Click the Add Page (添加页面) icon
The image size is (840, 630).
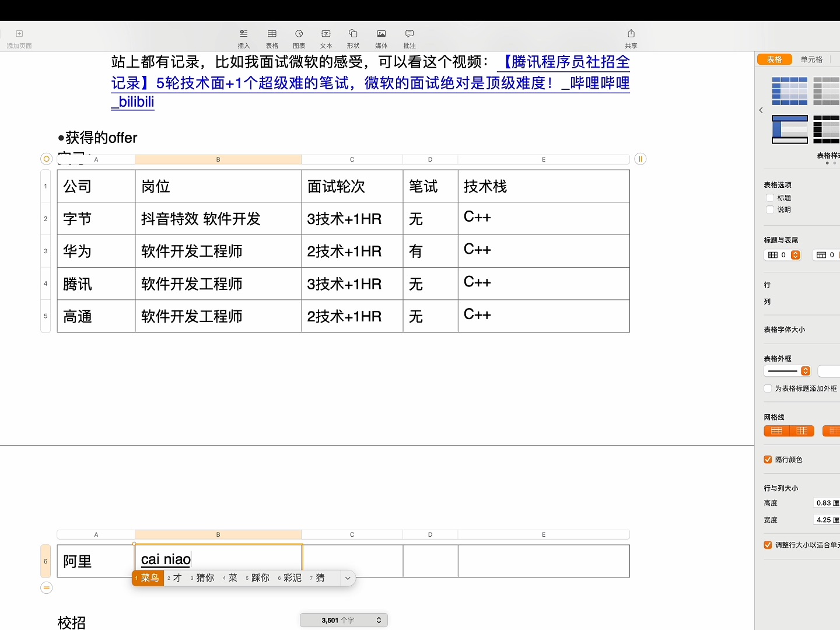[19, 34]
